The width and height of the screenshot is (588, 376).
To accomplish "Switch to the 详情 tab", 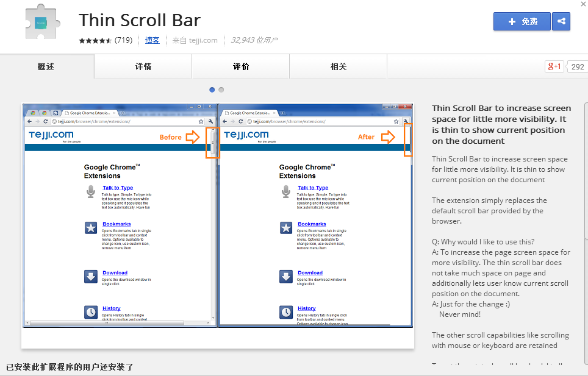I will [143, 66].
